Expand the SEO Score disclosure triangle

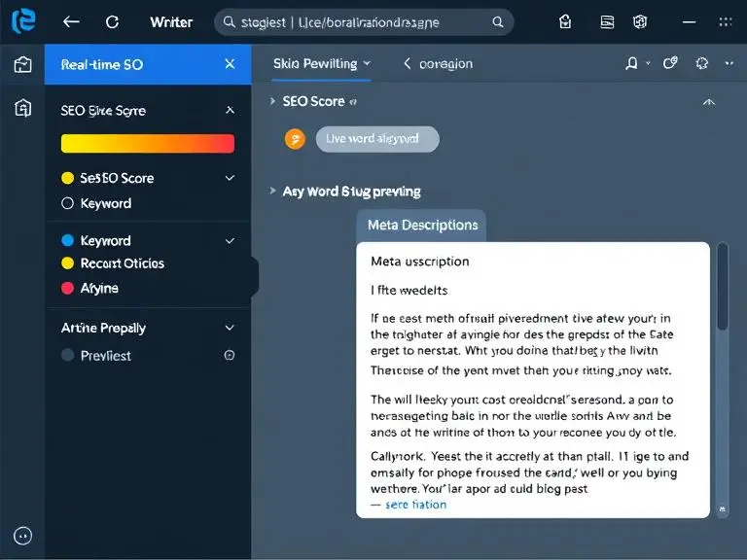pyautogui.click(x=272, y=101)
